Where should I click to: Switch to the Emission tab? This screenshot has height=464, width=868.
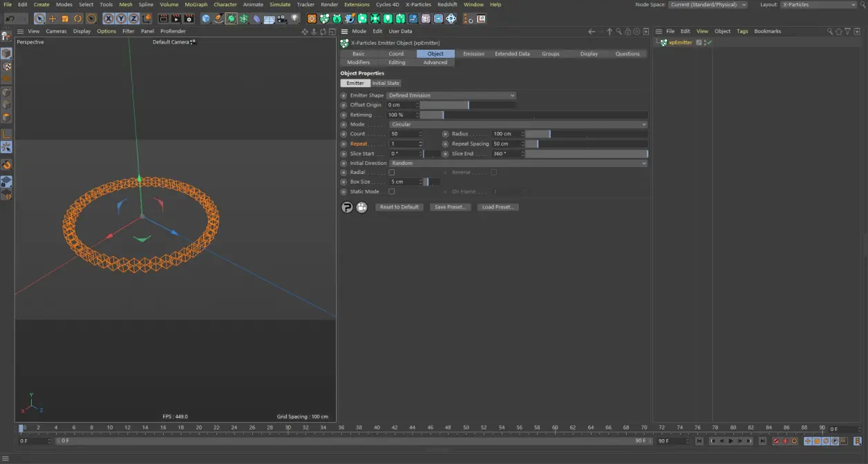click(473, 53)
